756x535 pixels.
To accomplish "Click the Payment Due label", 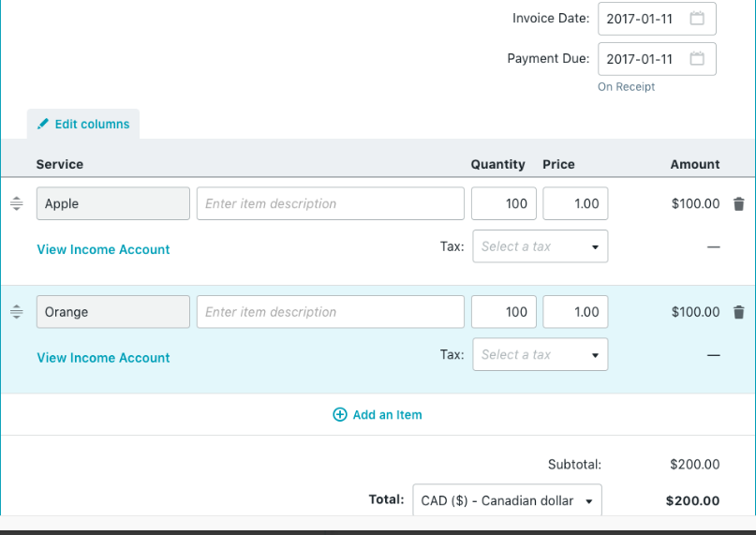I will coord(548,58).
